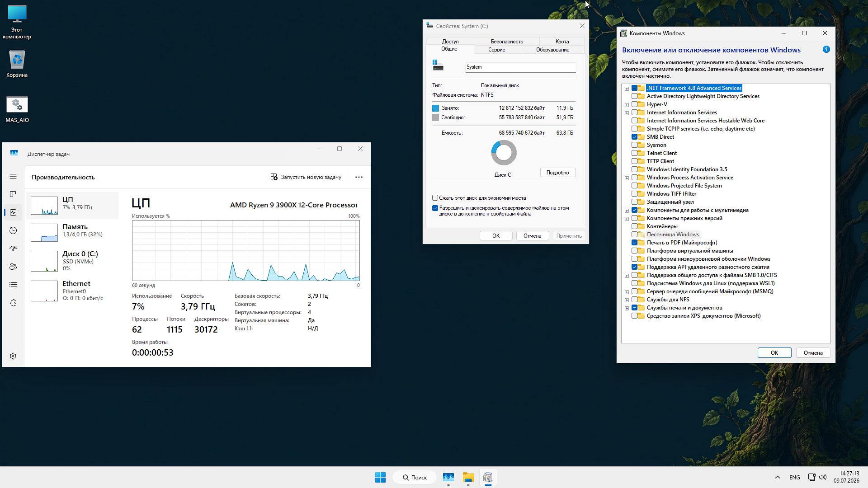Image resolution: width=868 pixels, height=488 pixels.
Task: Click the disk usage donut chart
Action: 504,153
